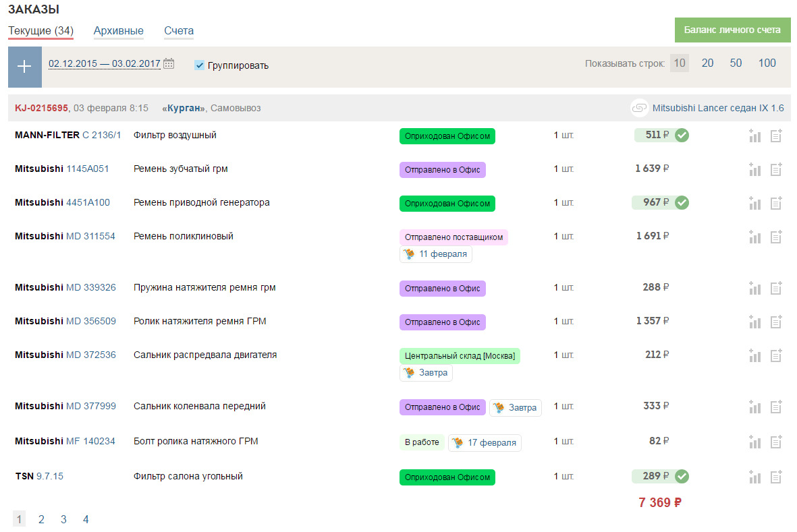
Task: Switch to the Архивные tab
Action: [x=119, y=31]
